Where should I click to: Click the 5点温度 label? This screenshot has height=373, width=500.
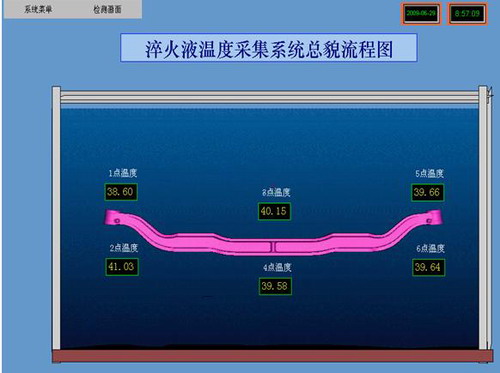429,173
